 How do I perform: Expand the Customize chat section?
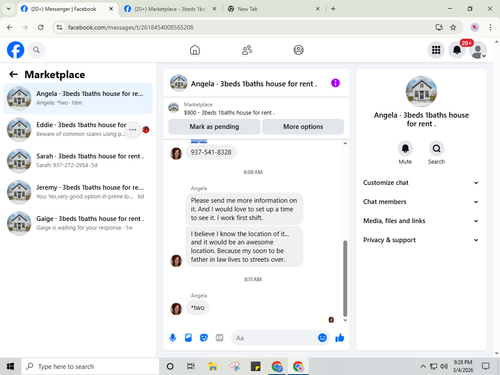pyautogui.click(x=421, y=183)
